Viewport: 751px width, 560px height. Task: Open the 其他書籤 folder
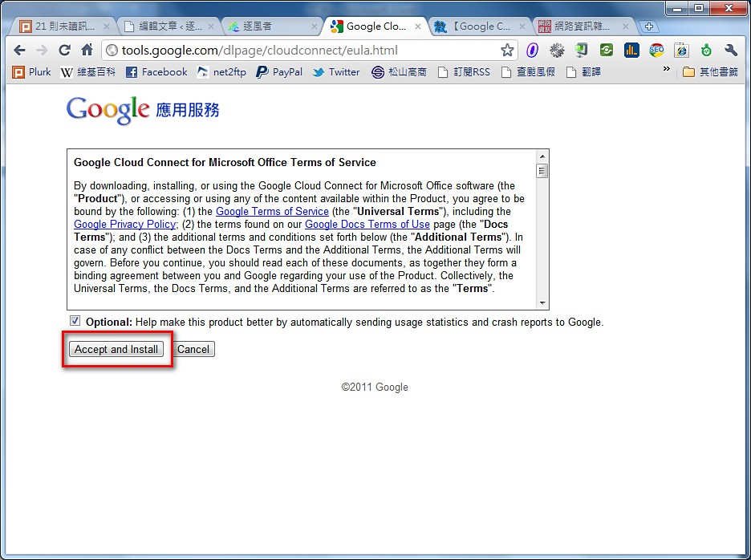710,72
